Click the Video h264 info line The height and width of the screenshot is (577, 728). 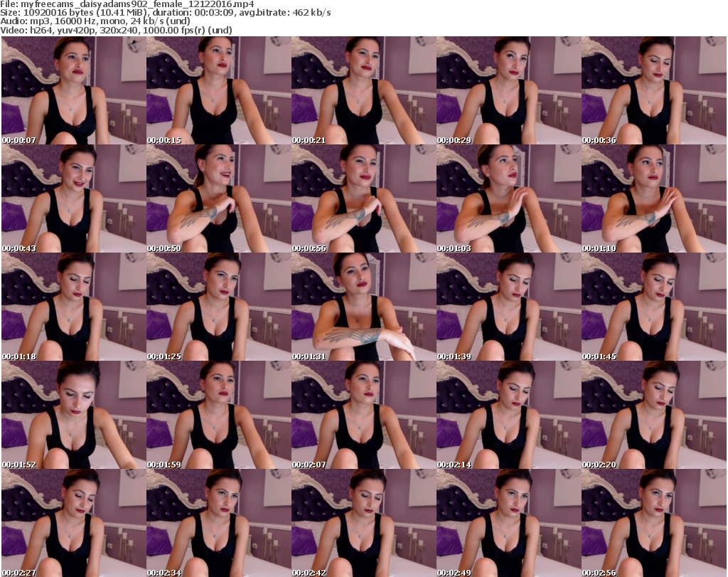[x=116, y=30]
